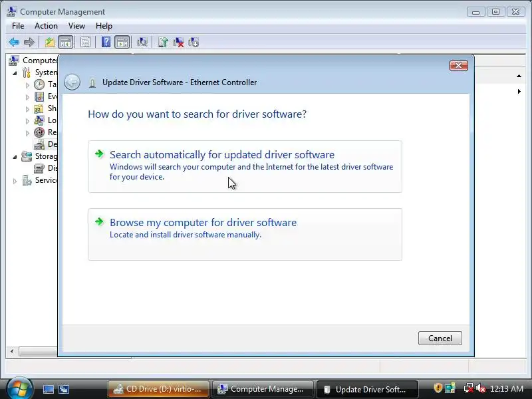Click the tree pane's scroll-left arrow
The image size is (532, 399).
pyautogui.click(x=12, y=352)
